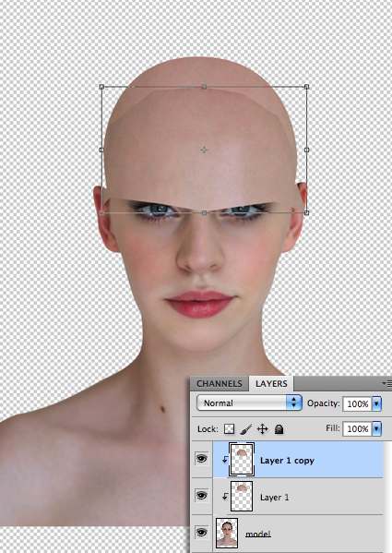The width and height of the screenshot is (392, 553).
Task: Select the Layers tab
Action: click(x=271, y=384)
